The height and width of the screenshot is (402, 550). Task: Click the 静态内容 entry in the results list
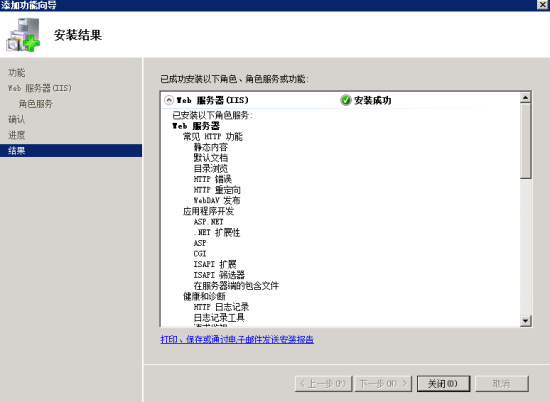click(x=210, y=147)
